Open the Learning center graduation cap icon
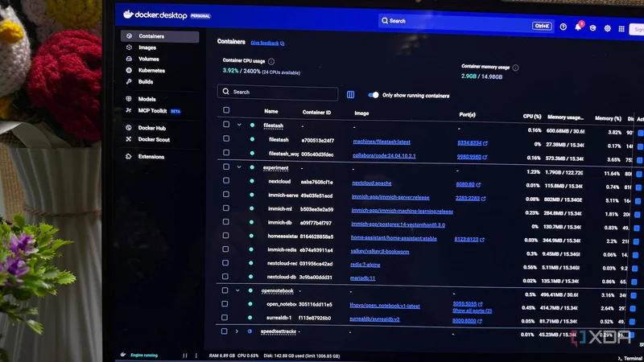 [592, 28]
